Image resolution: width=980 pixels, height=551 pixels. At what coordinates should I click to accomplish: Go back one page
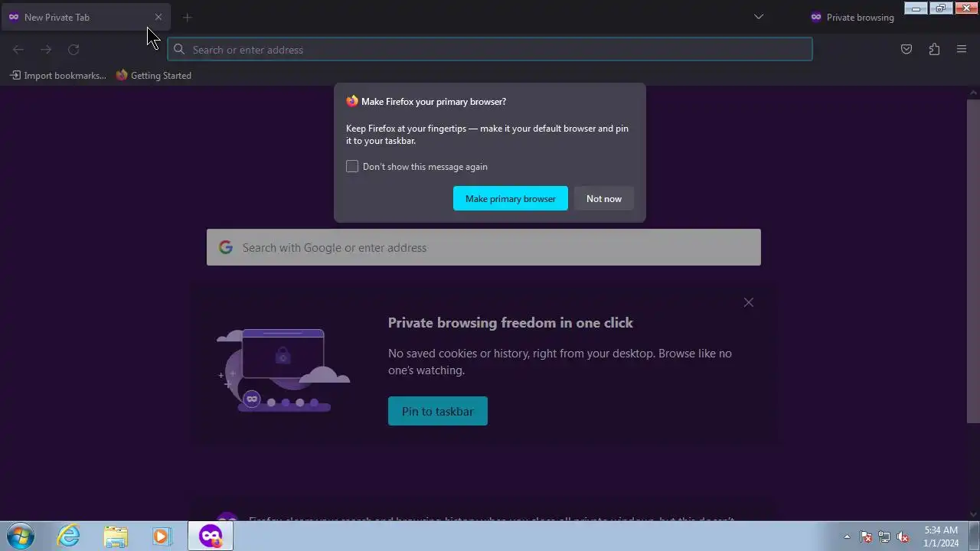pyautogui.click(x=18, y=50)
